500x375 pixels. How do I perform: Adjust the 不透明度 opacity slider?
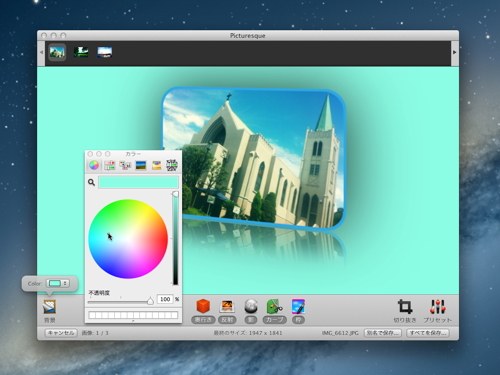pos(121,302)
